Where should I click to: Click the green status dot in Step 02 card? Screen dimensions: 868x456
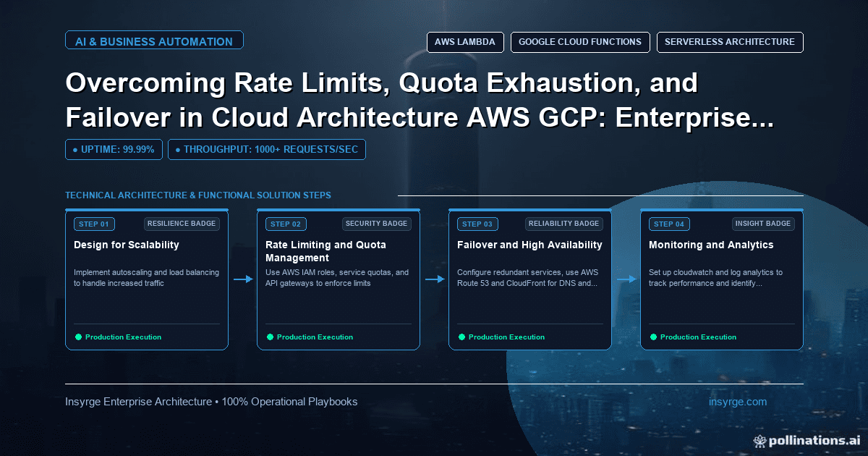click(x=270, y=337)
